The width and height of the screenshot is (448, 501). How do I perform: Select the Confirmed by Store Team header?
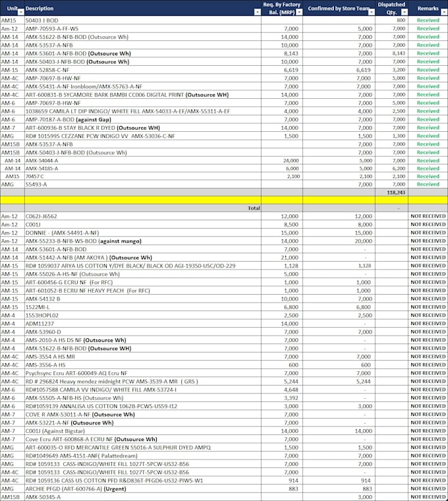pyautogui.click(x=339, y=9)
